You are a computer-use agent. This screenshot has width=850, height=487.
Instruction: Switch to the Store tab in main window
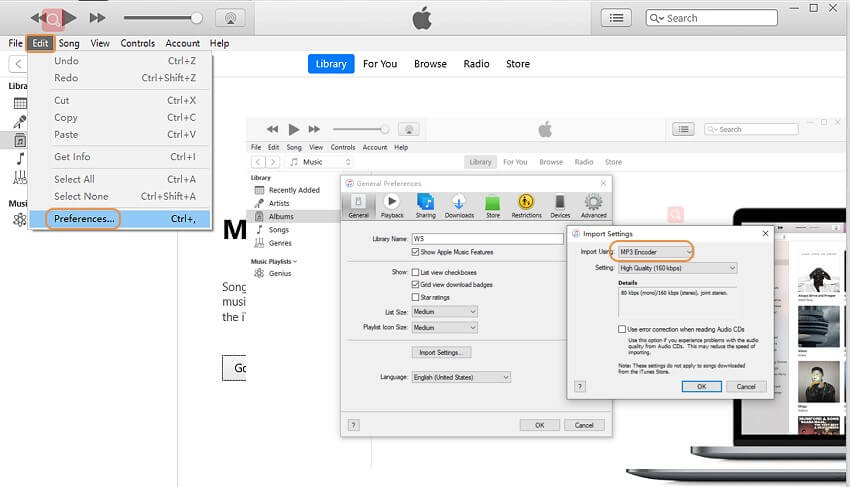518,64
